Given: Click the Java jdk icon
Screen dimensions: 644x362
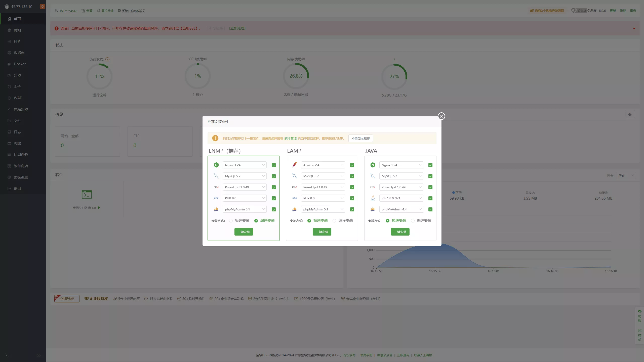Looking at the screenshot, I should tap(373, 198).
